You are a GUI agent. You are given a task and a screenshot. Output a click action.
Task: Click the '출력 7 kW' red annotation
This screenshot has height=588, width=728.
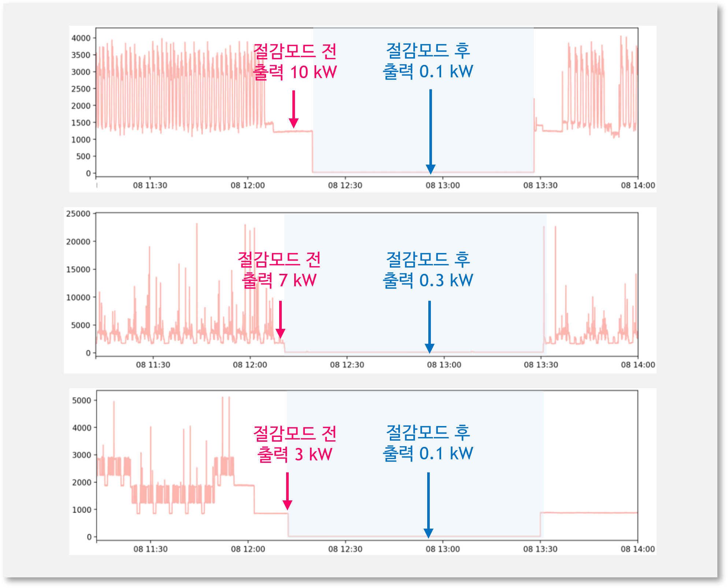coord(279,280)
